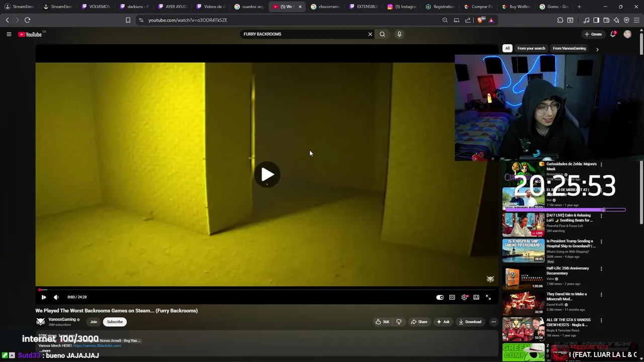Viewport: 644px width, 362px height.
Task: Open Half-Life: 25th Anniversary Documentary thumbnail
Action: [523, 278]
